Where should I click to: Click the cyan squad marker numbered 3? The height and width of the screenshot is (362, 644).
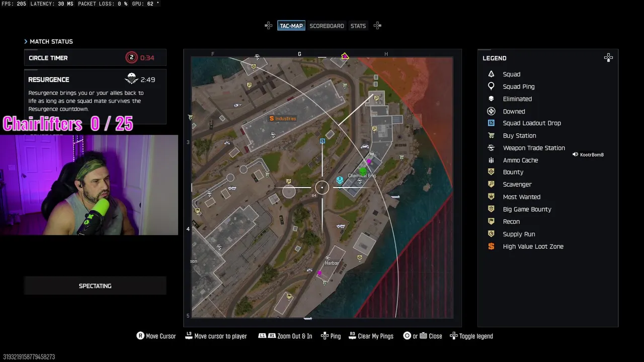coord(340,180)
